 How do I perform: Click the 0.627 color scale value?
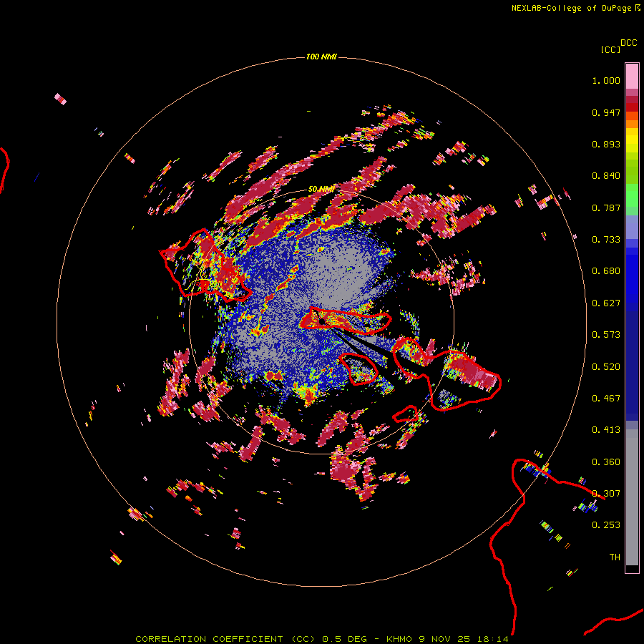click(x=606, y=303)
